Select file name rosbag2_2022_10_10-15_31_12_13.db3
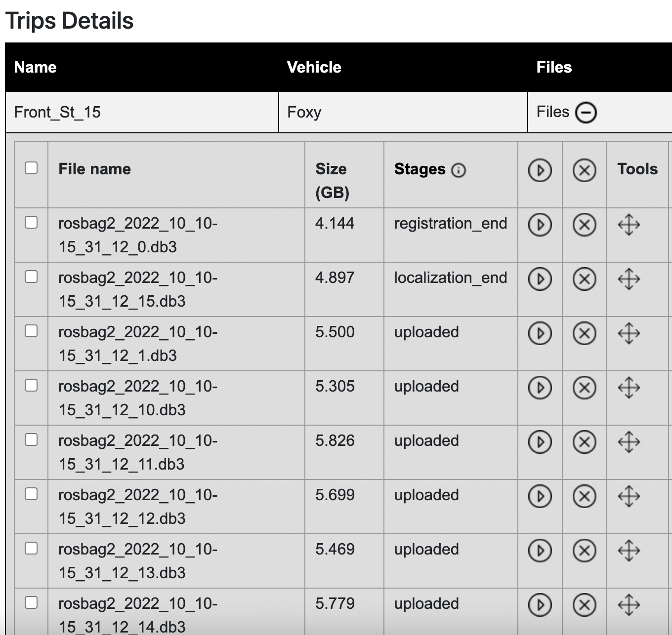The width and height of the screenshot is (672, 635). coord(138,561)
